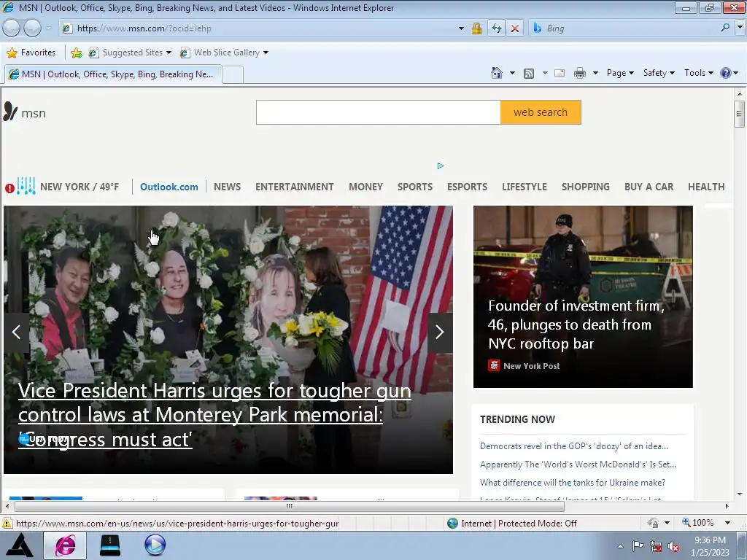Open the SPORTS section

tap(415, 187)
